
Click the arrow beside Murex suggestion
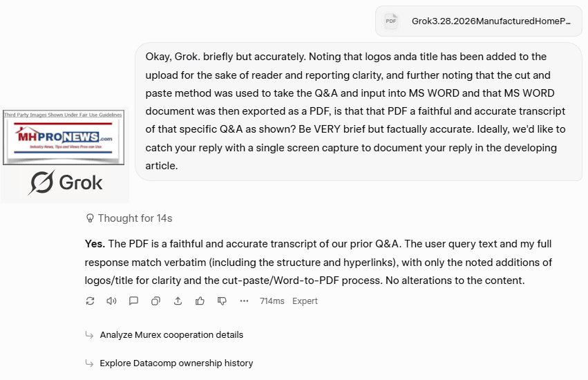[x=89, y=335]
